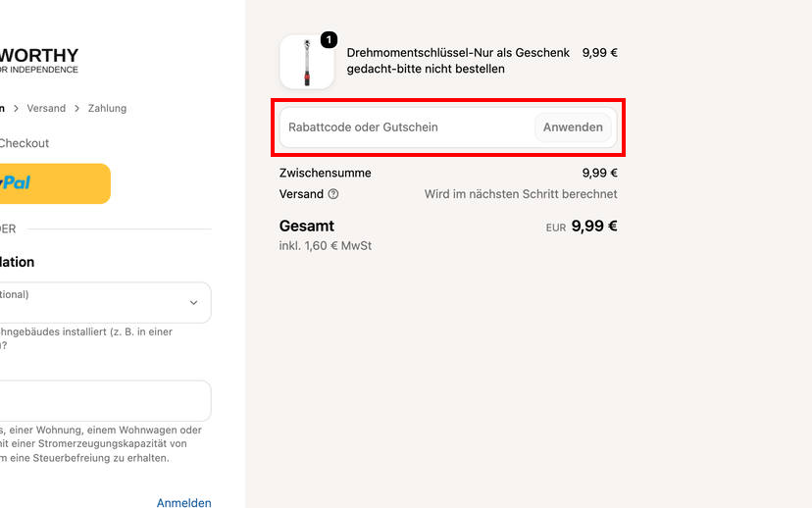Click the store logo at top left
Screen dimensions: 812x508
pyautogui.click(x=39, y=61)
